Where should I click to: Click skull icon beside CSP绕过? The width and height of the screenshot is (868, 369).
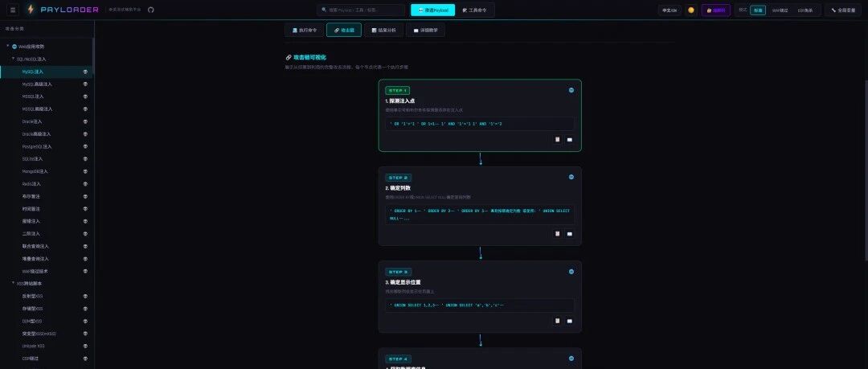tap(85, 359)
